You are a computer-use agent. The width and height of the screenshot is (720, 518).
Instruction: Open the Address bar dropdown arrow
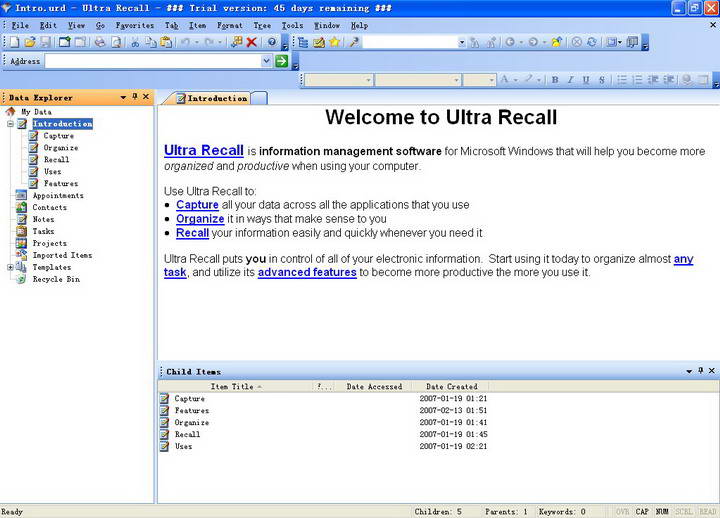tap(266, 61)
